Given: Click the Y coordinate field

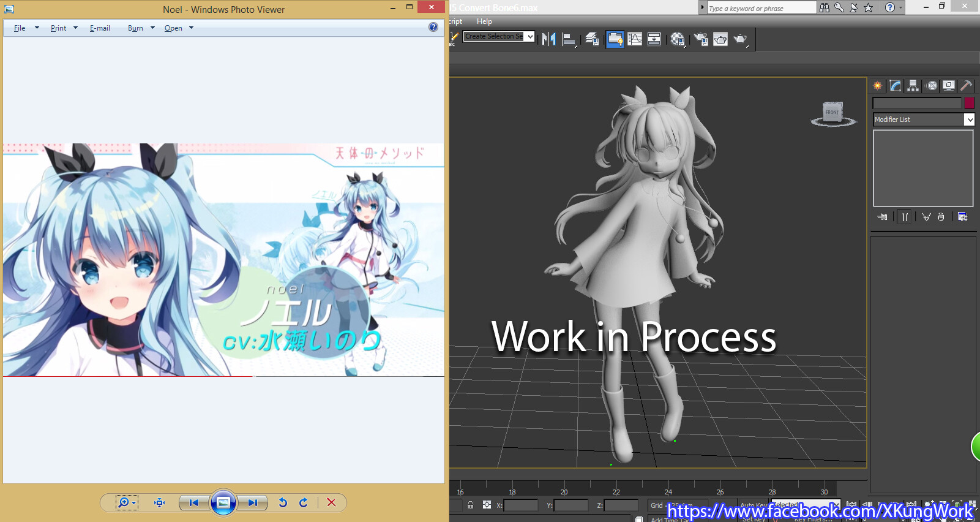Looking at the screenshot, I should tap(571, 505).
